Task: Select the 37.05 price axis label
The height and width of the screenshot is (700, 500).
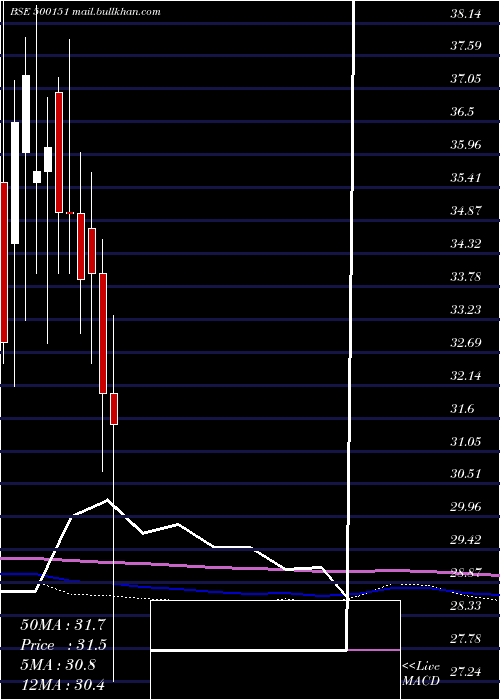Action: (466, 79)
